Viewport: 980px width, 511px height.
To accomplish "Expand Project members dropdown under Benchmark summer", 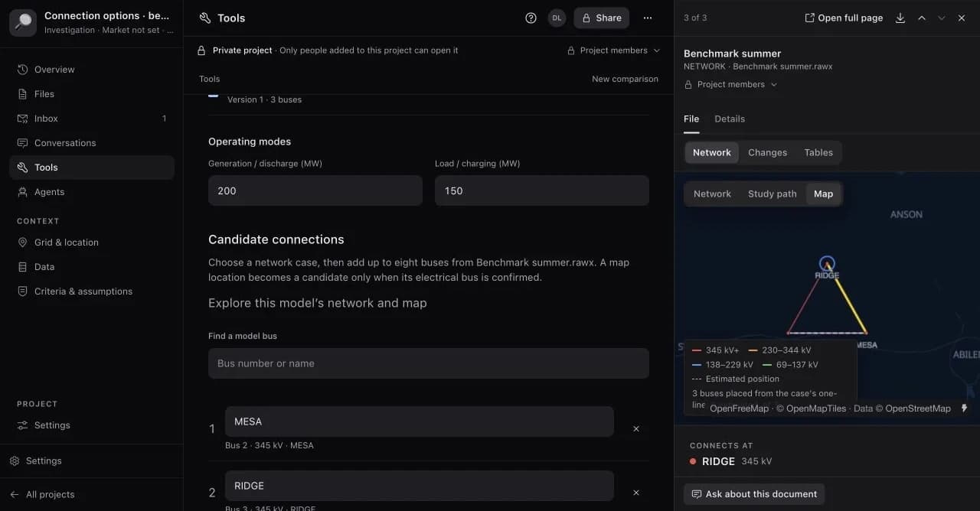I will tap(731, 85).
